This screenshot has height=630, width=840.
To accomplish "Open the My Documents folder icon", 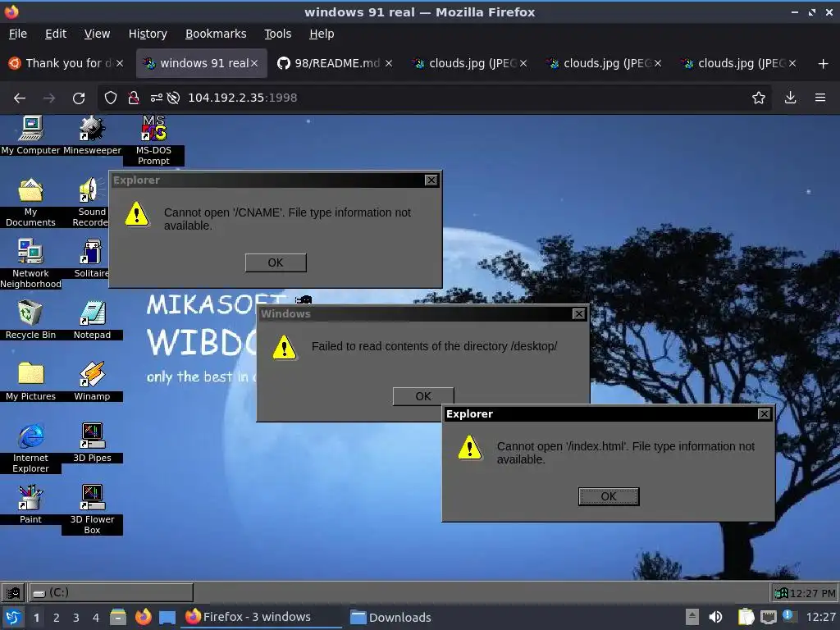I will (x=30, y=202).
